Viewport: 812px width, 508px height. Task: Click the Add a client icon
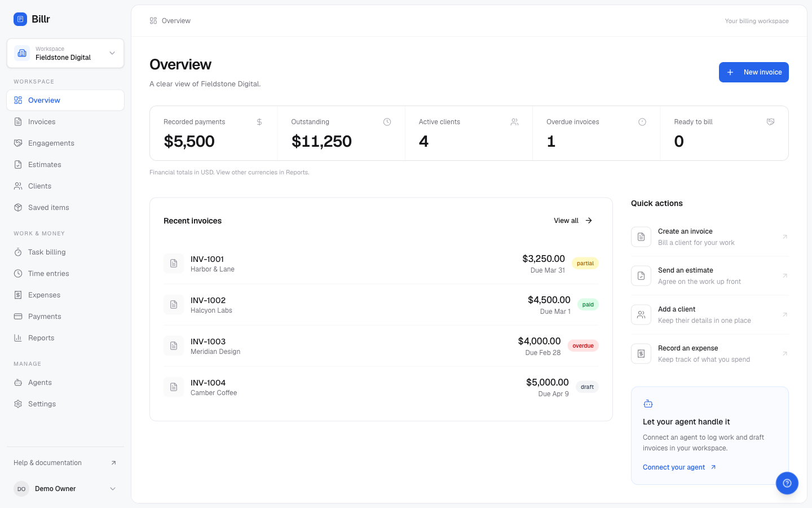tap(641, 315)
